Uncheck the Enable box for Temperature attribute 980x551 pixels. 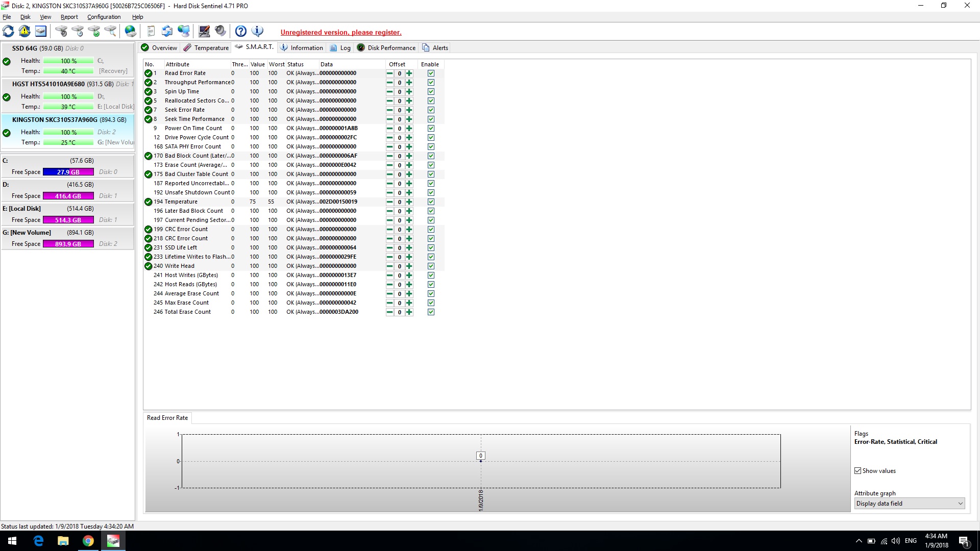431,202
